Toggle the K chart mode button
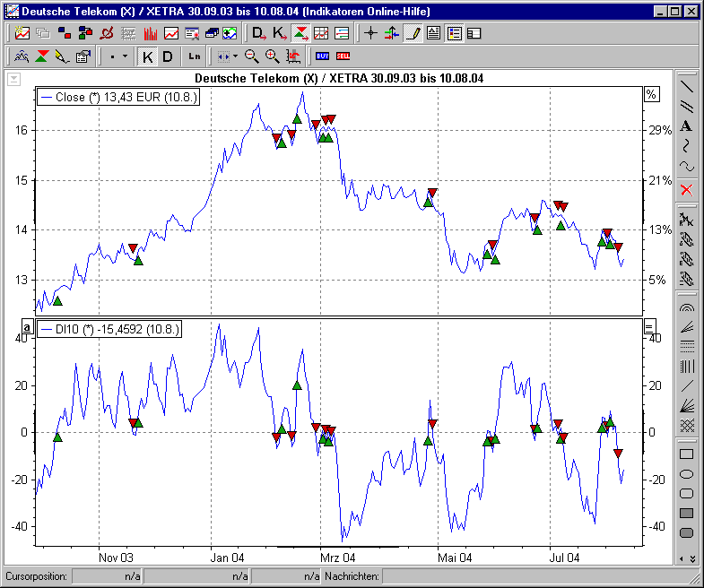The width and height of the screenshot is (704, 588). (148, 56)
